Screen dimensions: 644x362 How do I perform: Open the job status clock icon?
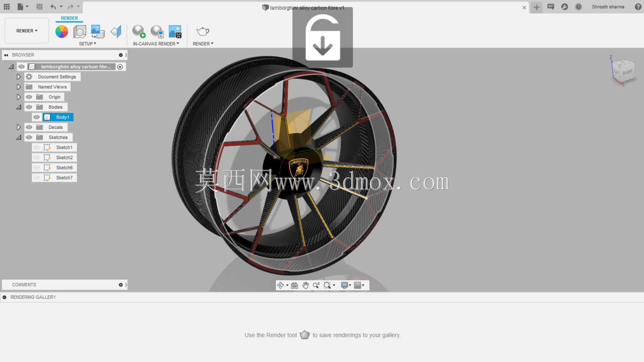pos(578,7)
